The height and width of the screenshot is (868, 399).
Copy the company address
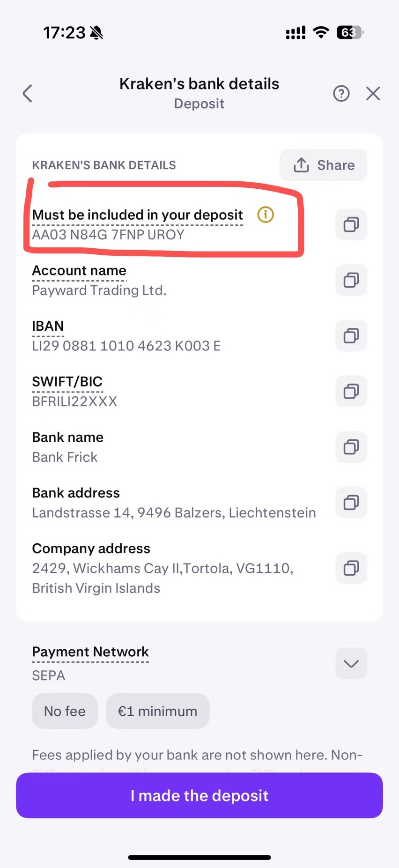click(x=351, y=568)
